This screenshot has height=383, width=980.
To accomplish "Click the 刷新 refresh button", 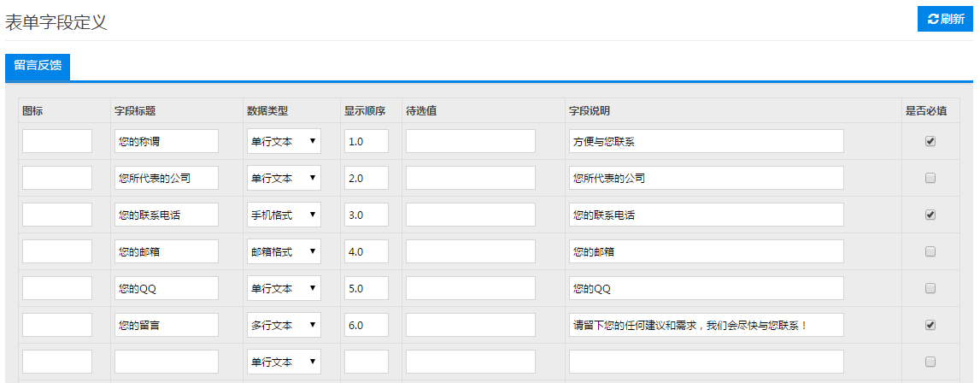I will tap(945, 19).
